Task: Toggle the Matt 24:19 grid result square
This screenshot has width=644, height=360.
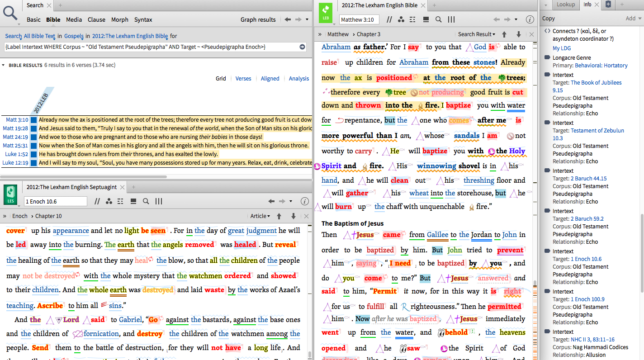Action: pyautogui.click(x=33, y=137)
